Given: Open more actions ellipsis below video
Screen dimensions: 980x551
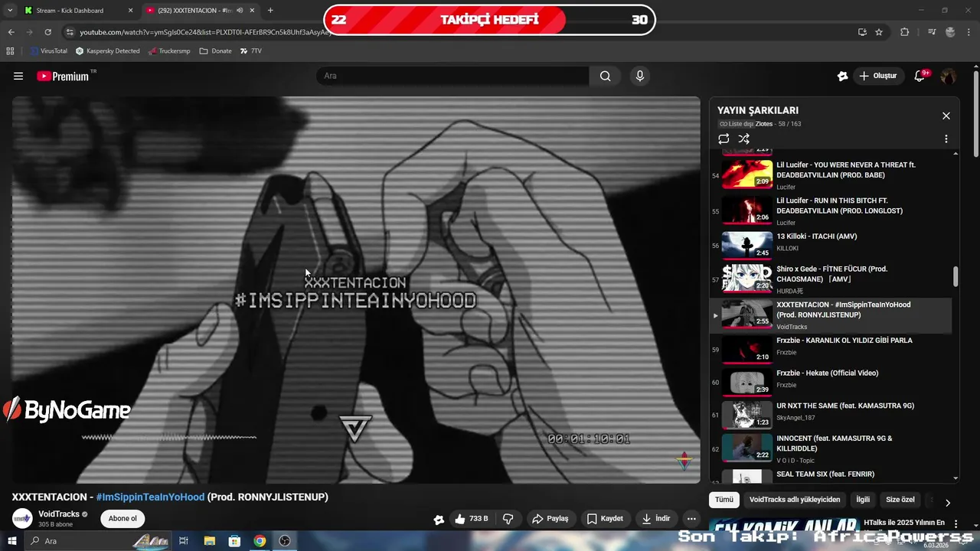Looking at the screenshot, I should (691, 519).
